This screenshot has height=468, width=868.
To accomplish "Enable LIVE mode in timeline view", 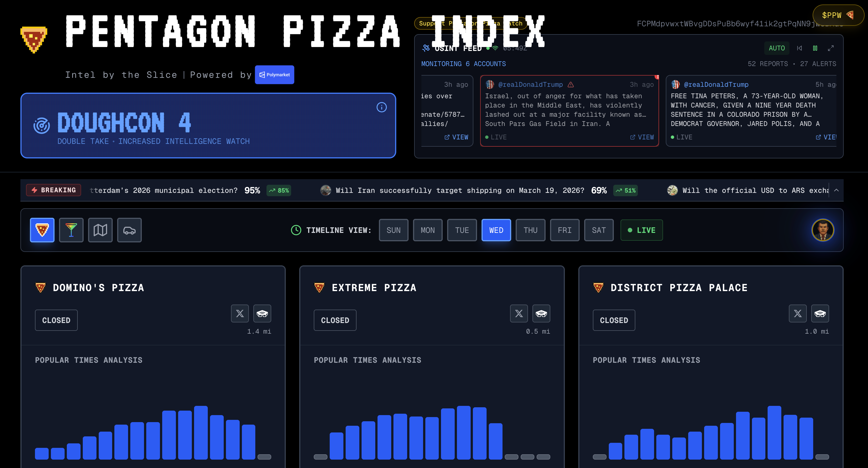I will (641, 230).
